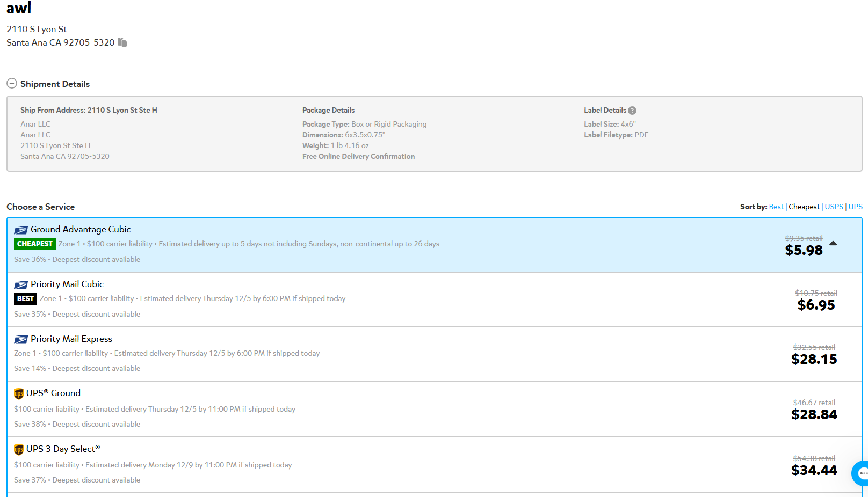The image size is (868, 497).
Task: Click the BEST badge
Action: click(x=25, y=299)
